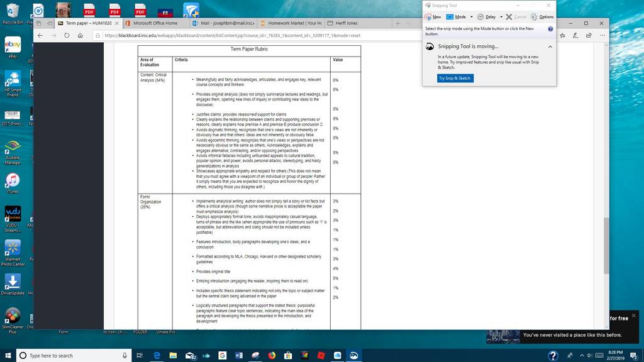The width and height of the screenshot is (644, 362).
Task: Expand the Mode dropdown arrow
Action: [x=472, y=17]
